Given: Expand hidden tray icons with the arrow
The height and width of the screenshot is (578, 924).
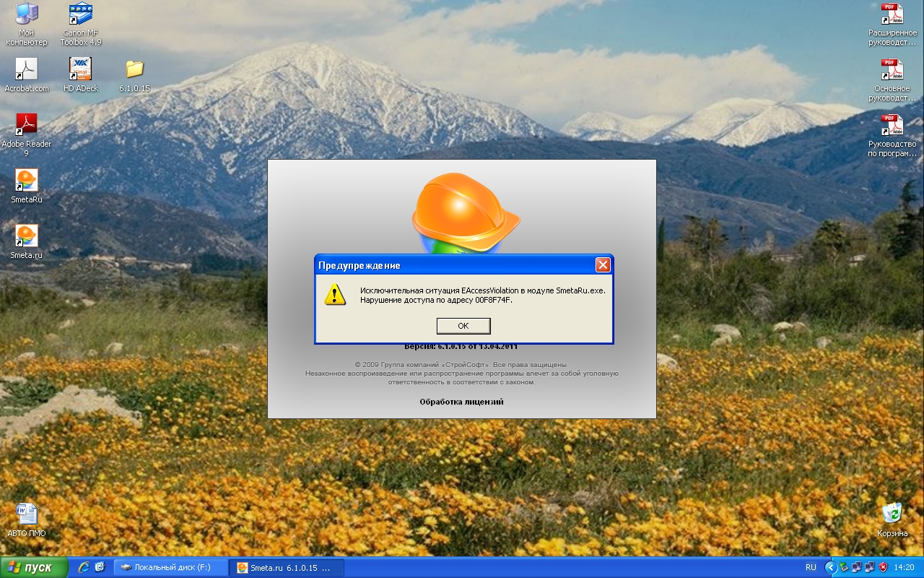Looking at the screenshot, I should click(x=830, y=567).
